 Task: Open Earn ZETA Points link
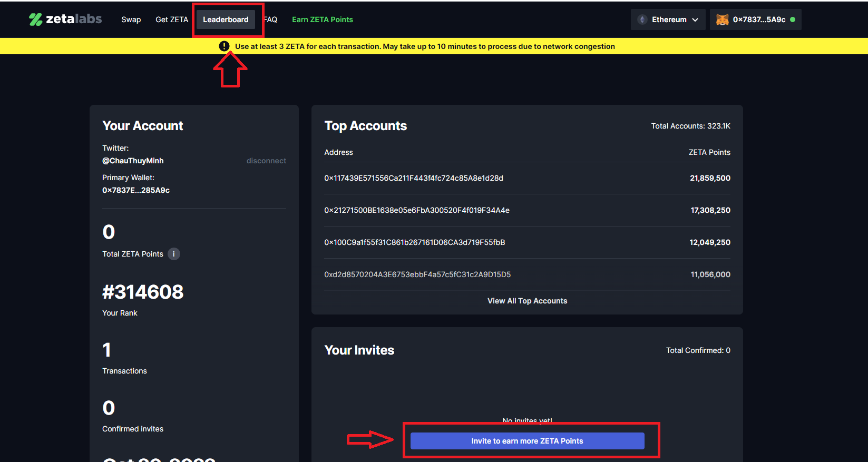coord(323,19)
